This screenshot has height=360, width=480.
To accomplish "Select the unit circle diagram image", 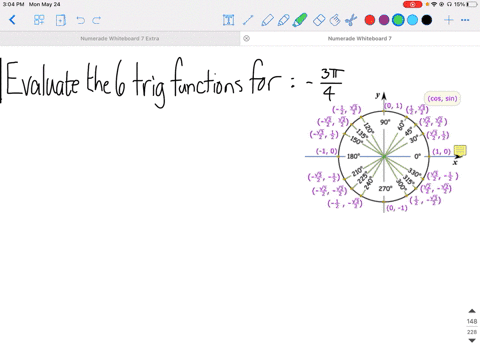I will pyautogui.click(x=384, y=156).
